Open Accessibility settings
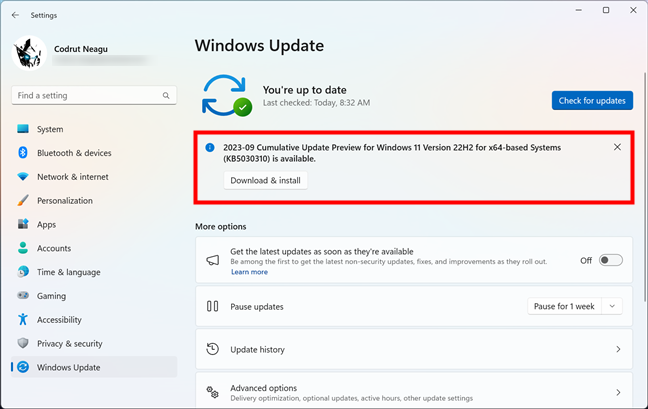648x409 pixels. (x=94, y=320)
